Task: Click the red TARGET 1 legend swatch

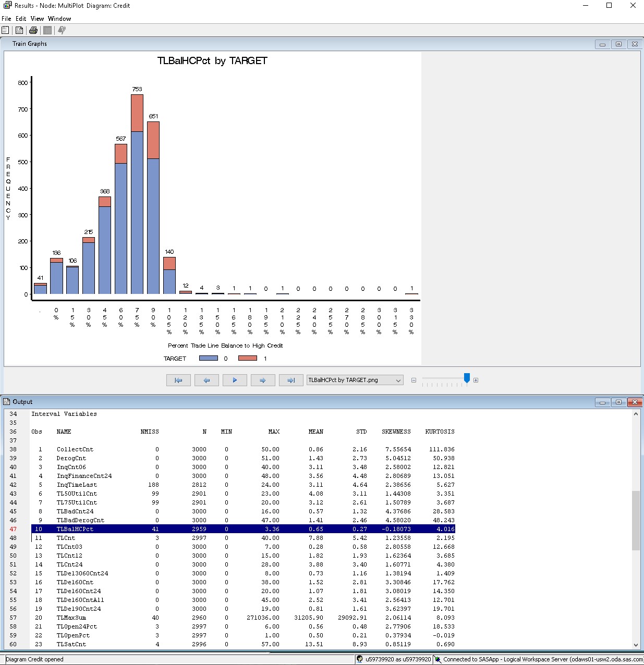Action: pos(248,358)
